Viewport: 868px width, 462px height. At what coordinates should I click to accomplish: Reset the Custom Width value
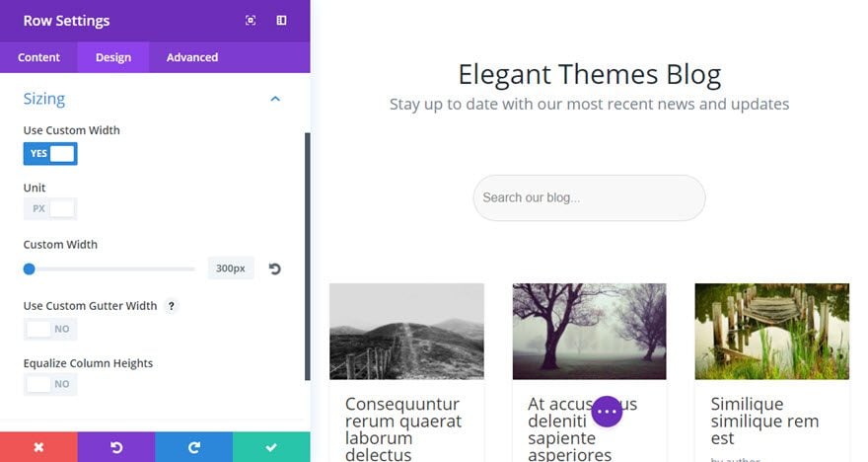(274, 269)
